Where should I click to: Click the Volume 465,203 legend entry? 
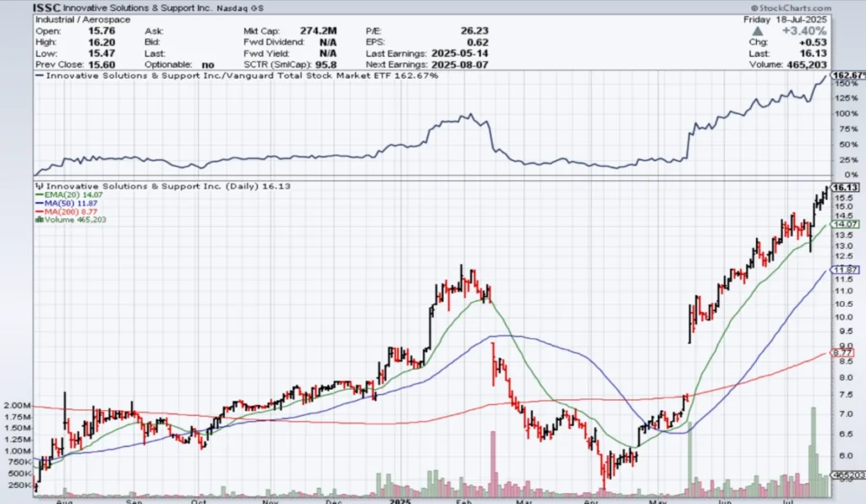point(75,220)
